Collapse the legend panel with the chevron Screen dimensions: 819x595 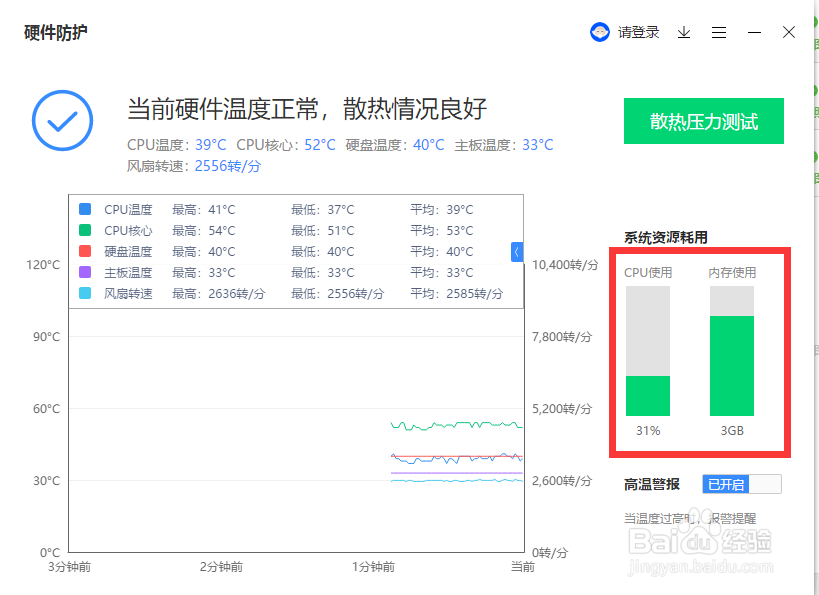coord(517,252)
